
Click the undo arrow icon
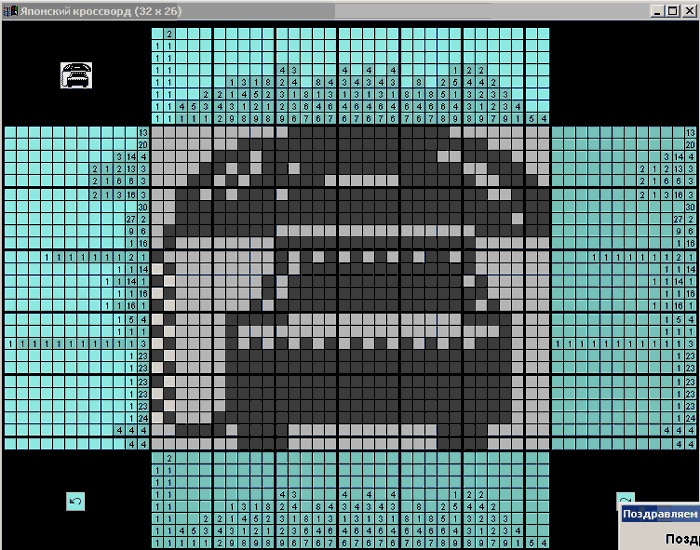(75, 501)
